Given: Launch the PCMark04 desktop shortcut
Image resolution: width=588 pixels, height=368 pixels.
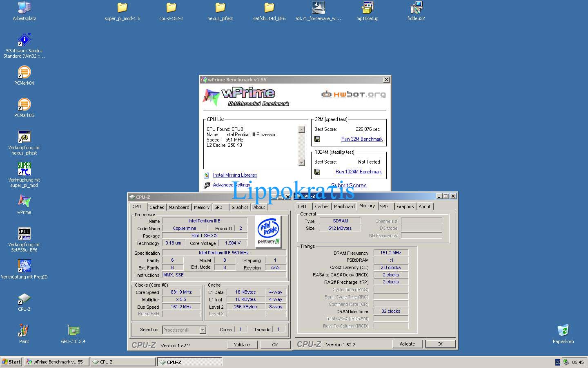Looking at the screenshot, I should tap(24, 76).
